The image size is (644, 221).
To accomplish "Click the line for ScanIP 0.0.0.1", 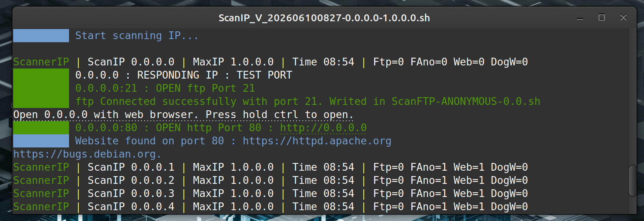I will pyautogui.click(x=271, y=167).
